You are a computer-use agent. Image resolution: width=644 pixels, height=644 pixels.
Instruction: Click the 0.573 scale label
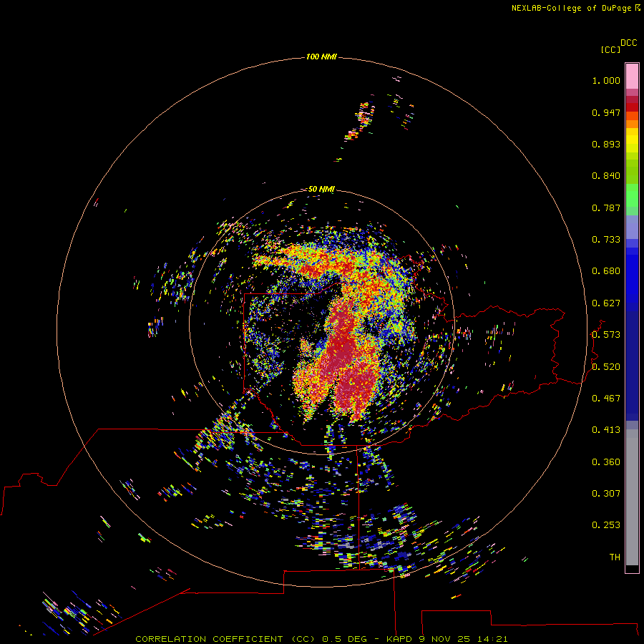[x=606, y=335]
